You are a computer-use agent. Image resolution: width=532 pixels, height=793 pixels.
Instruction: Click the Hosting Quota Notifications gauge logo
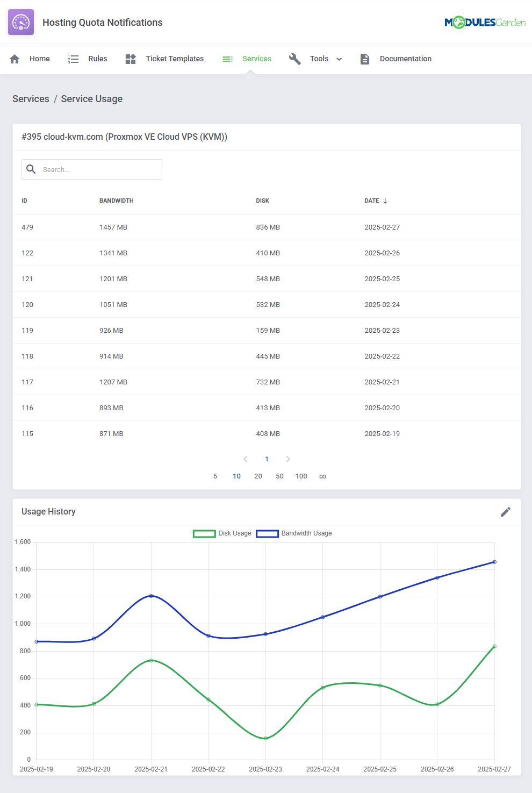(21, 22)
